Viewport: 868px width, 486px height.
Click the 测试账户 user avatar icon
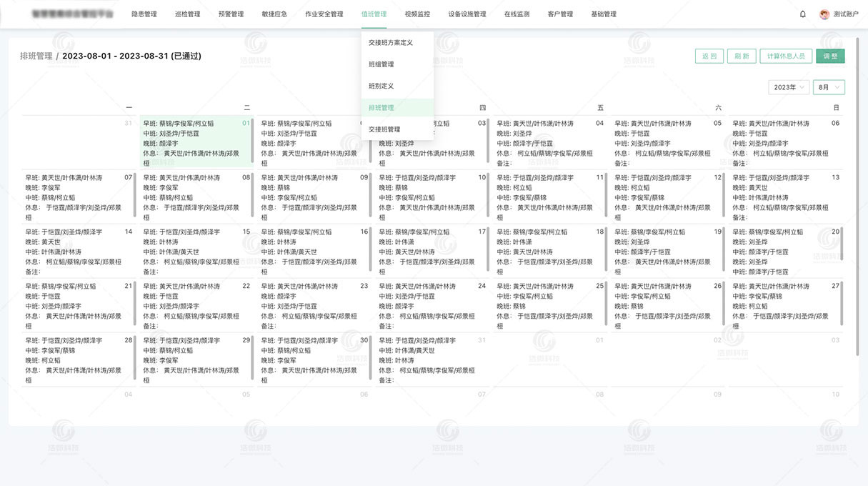[823, 14]
